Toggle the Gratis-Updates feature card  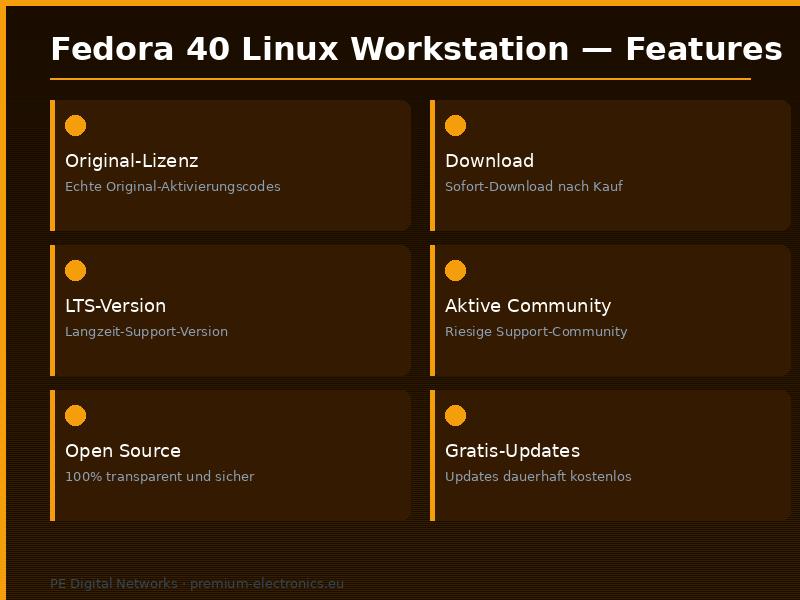coord(610,455)
